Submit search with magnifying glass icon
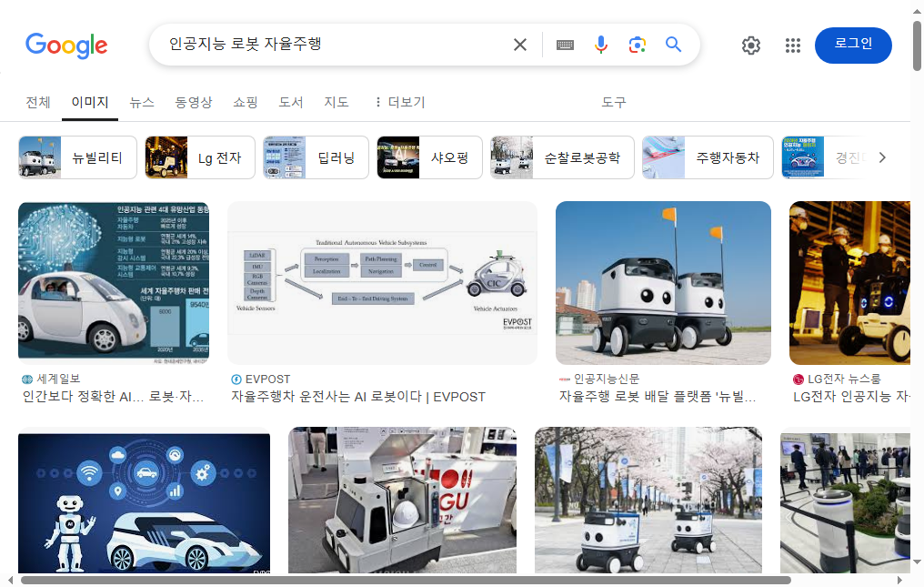Screen dimensions: 924x587 [673, 45]
